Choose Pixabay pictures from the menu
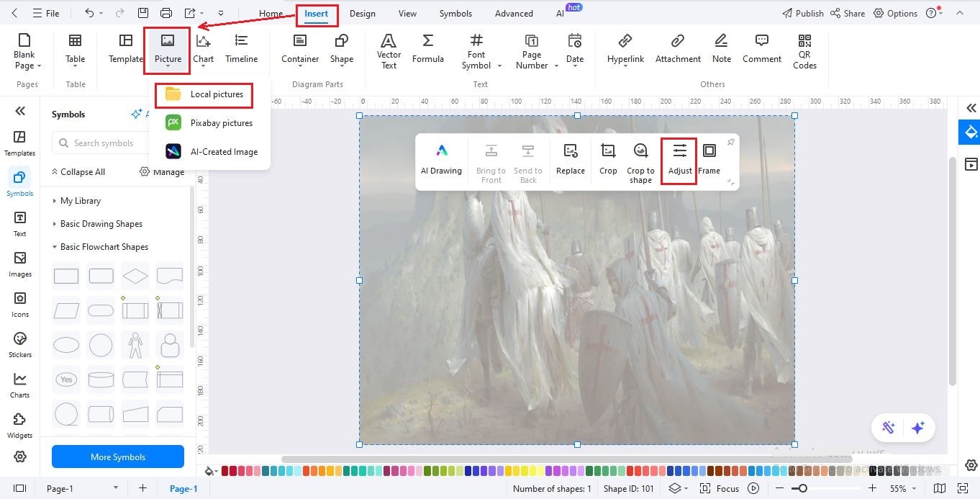Screen dimensions: 980x499 tap(209, 123)
